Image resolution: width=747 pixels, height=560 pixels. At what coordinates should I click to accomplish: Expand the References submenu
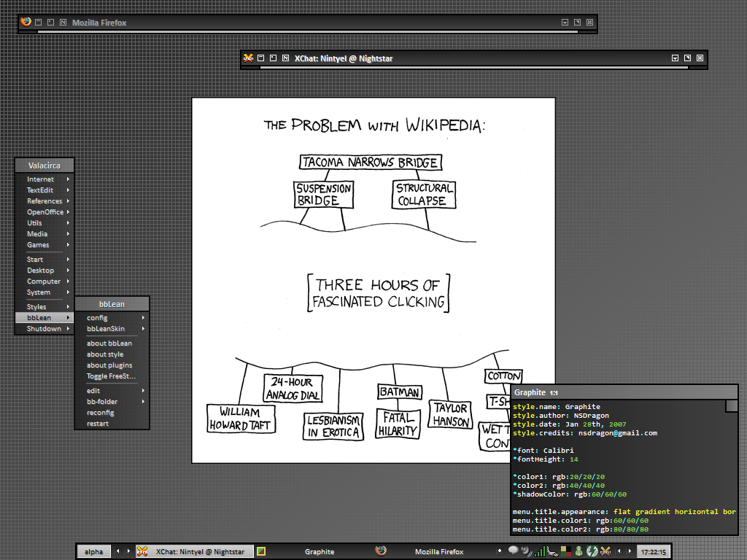[x=44, y=201]
